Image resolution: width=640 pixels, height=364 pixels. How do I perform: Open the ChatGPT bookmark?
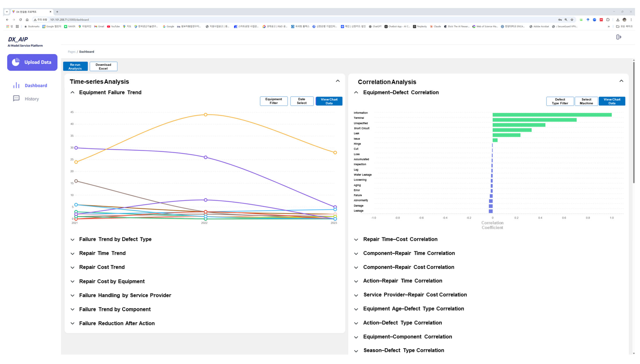pyautogui.click(x=375, y=26)
